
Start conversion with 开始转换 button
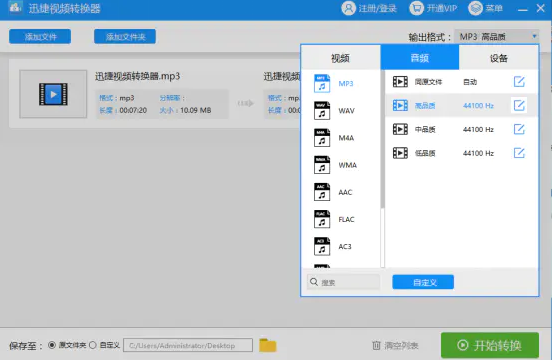click(490, 345)
